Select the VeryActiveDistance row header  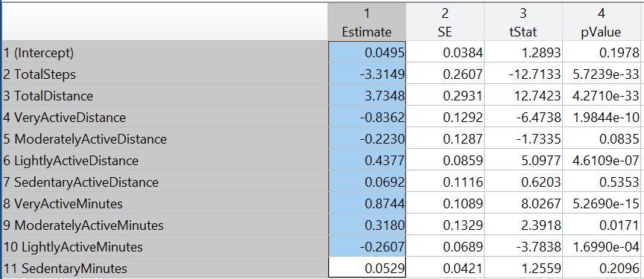(165, 118)
